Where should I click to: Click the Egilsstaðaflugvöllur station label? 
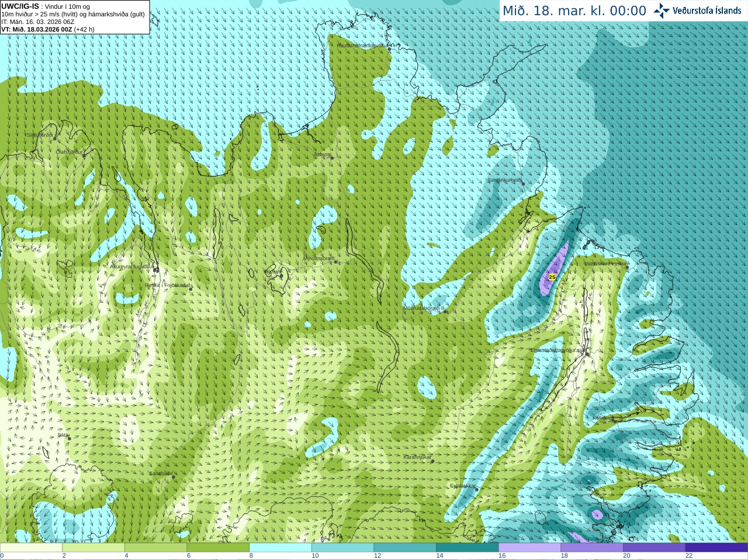(558, 350)
